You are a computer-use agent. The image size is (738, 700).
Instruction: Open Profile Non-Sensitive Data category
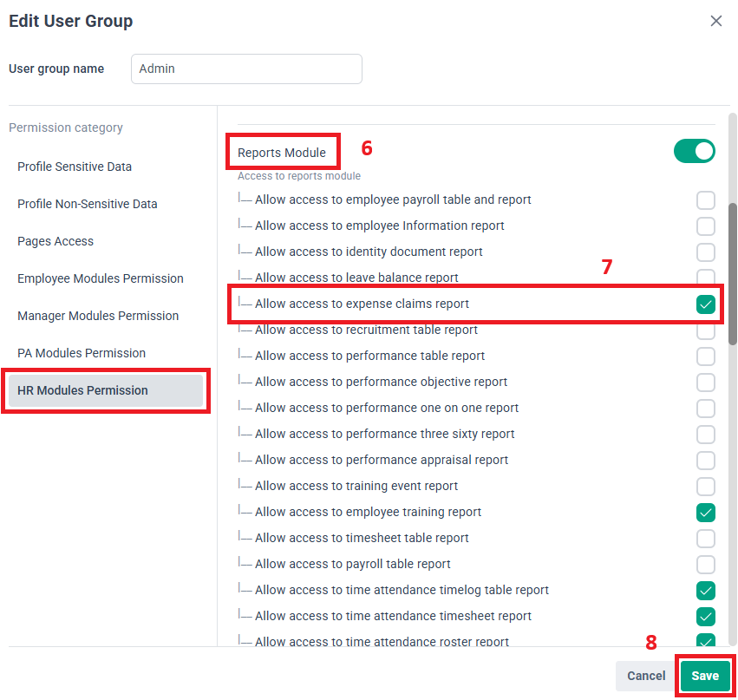(88, 204)
